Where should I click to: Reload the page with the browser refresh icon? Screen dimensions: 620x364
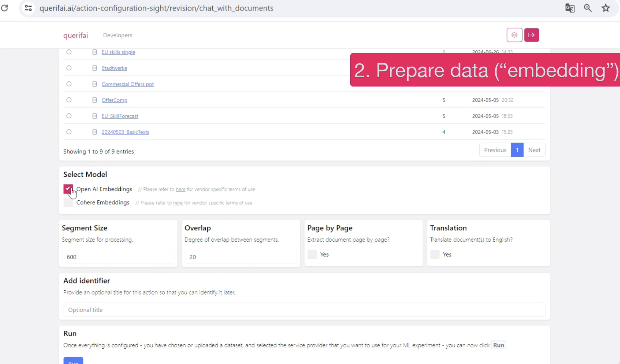[x=5, y=8]
